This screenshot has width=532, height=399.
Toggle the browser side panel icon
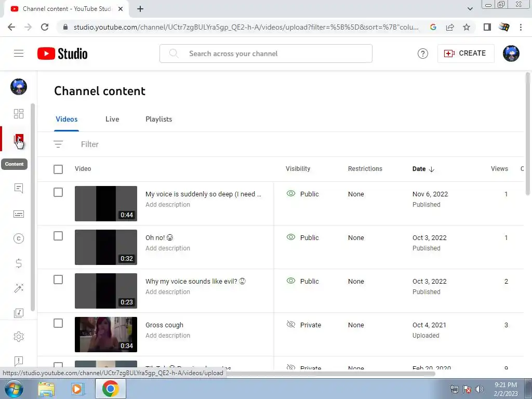click(x=487, y=27)
